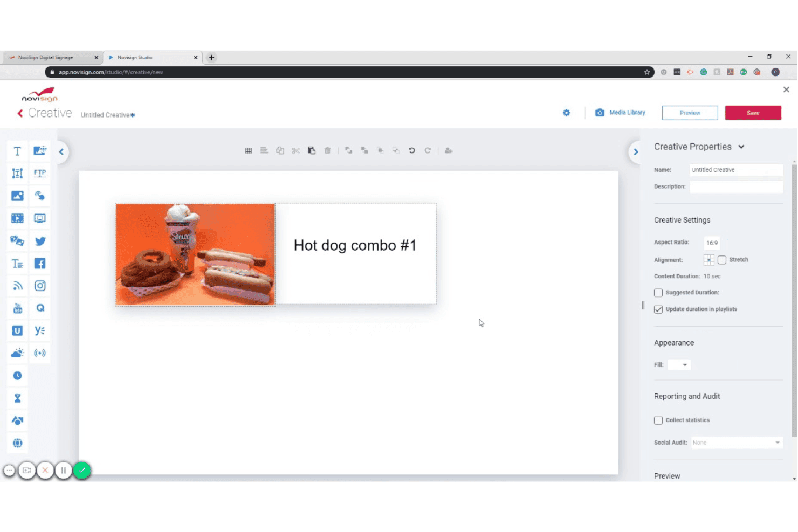Add the Instagram widget

(40, 286)
